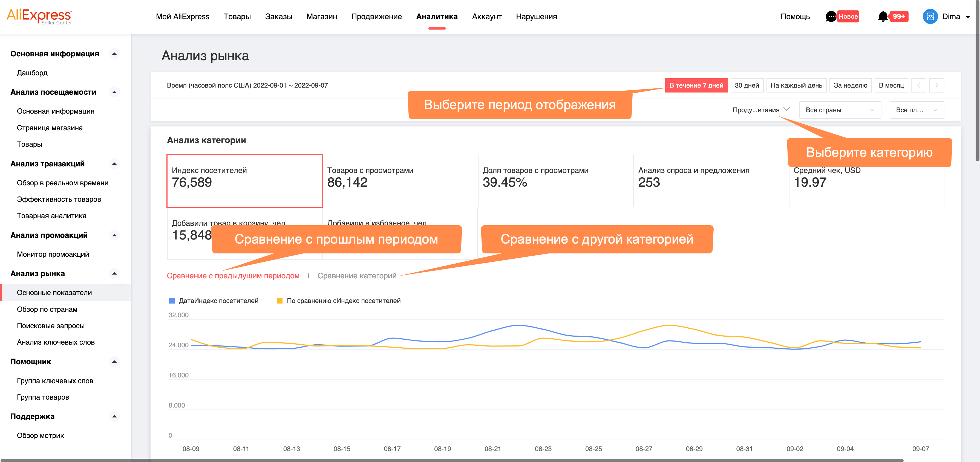The height and width of the screenshot is (462, 980).
Task: Open the Продвижение menu item
Action: coord(377,16)
